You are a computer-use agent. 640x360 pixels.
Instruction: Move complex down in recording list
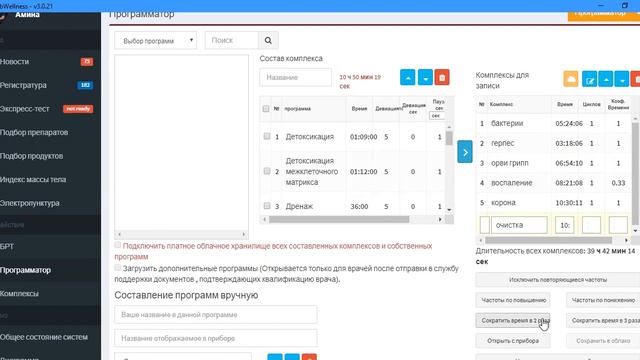pos(622,79)
